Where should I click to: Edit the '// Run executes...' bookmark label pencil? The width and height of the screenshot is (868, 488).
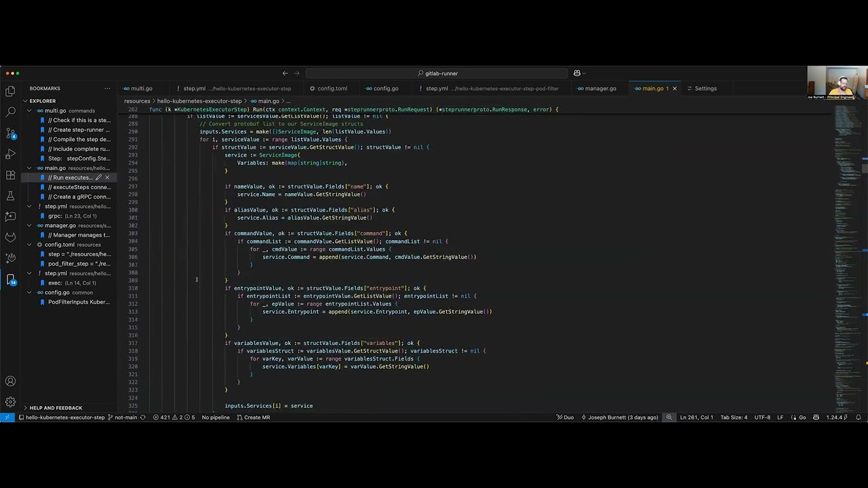98,178
